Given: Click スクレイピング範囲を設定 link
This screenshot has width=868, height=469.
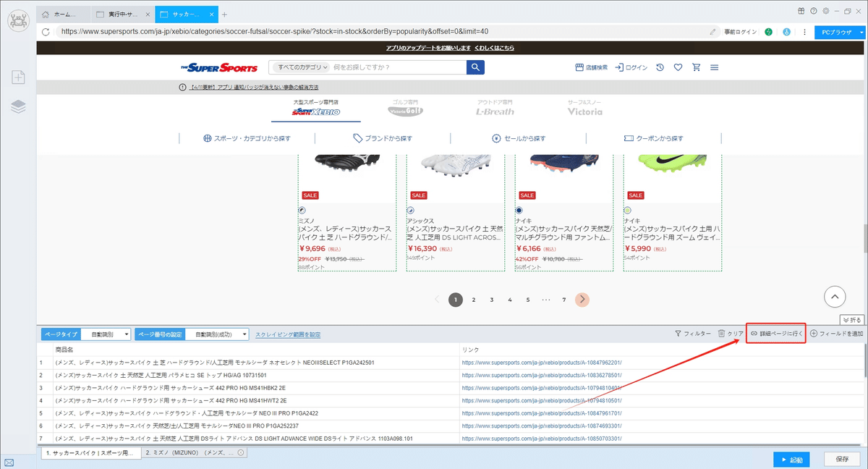Looking at the screenshot, I should click(x=288, y=334).
